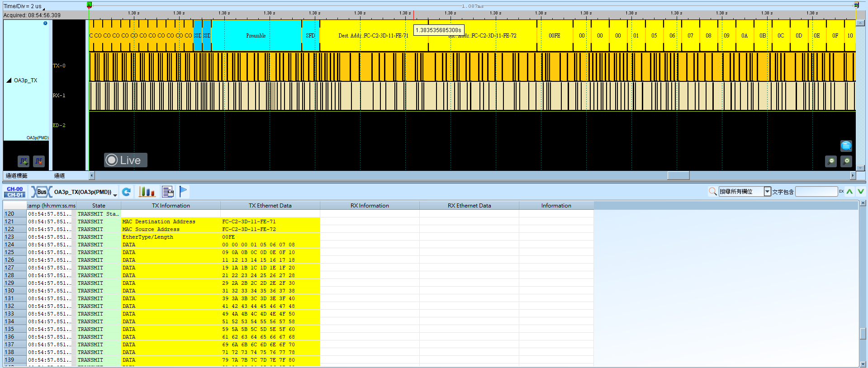The width and height of the screenshot is (868, 368).
Task: Collapse the OA3p_TX bus tree
Action: coord(9,80)
